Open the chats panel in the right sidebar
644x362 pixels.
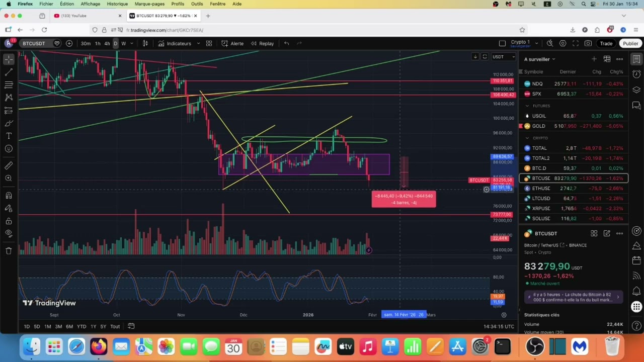coord(636,106)
